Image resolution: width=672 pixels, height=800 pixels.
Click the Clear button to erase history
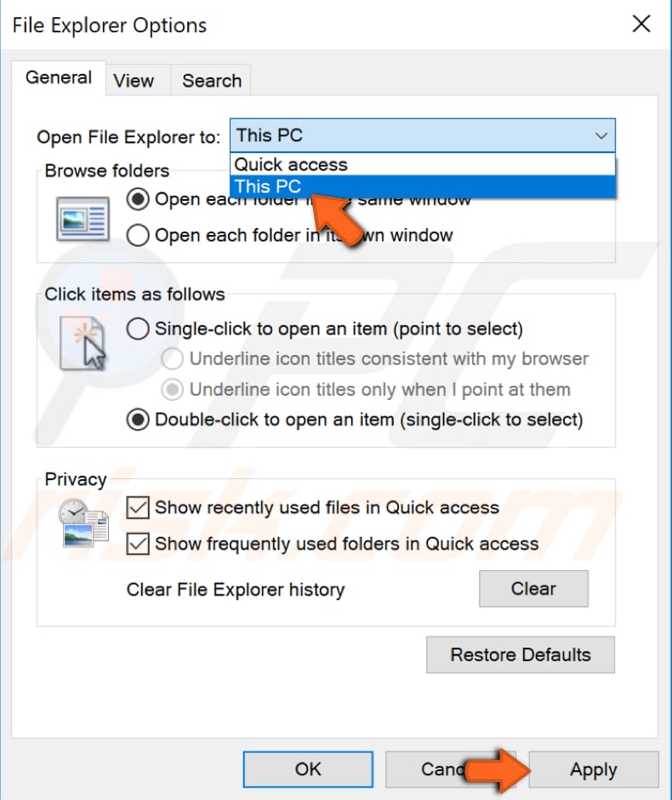(x=533, y=588)
